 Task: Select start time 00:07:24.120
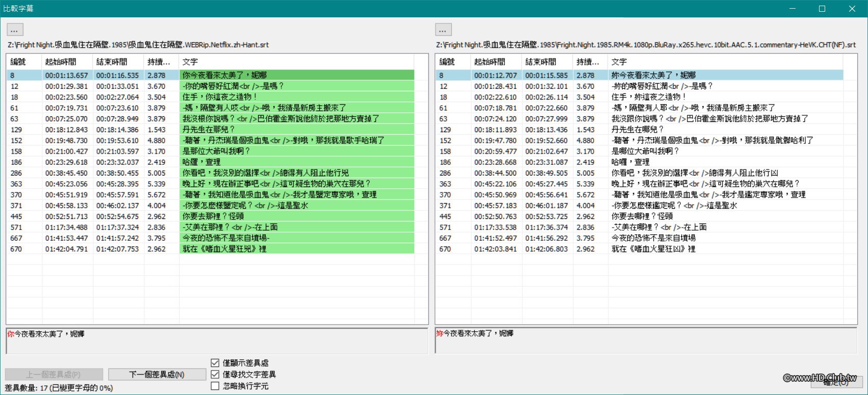click(496, 119)
